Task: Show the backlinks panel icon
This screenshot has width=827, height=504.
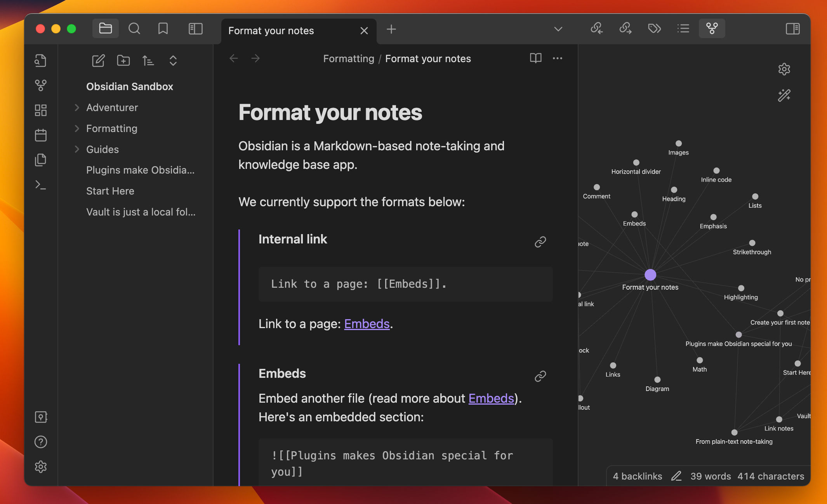Action: [x=597, y=28]
